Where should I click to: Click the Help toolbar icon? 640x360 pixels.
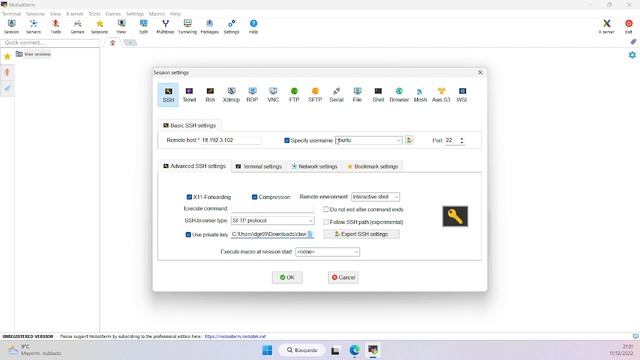coord(253,27)
